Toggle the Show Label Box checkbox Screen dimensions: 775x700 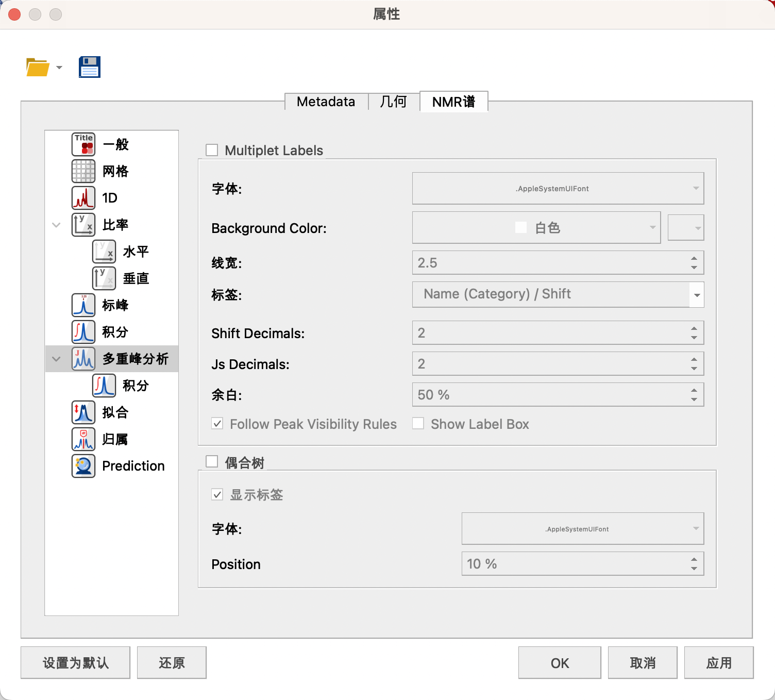click(x=418, y=424)
